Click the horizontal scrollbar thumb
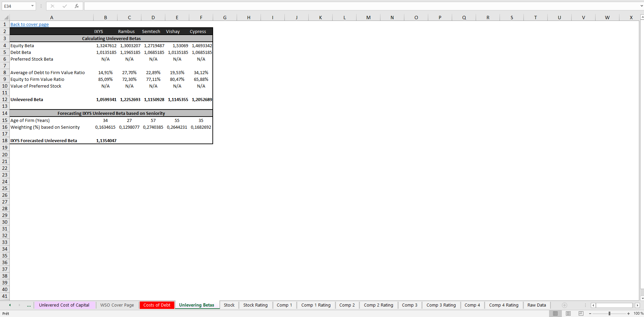The width and height of the screenshot is (644, 317). (614, 305)
